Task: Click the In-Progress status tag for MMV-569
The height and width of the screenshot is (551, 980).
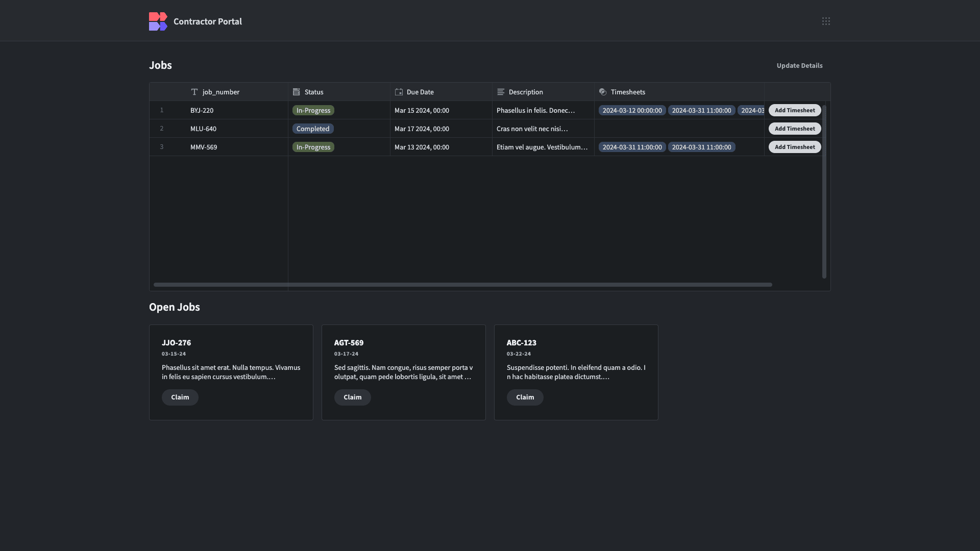Action: 313,147
